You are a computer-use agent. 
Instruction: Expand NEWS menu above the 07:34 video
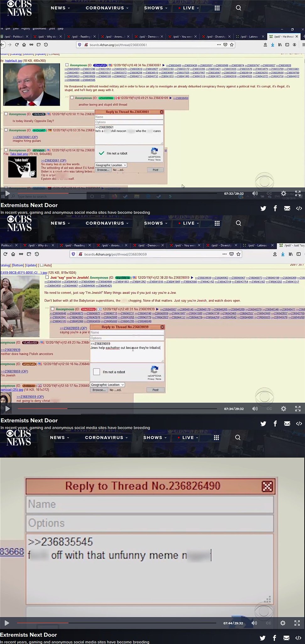click(x=60, y=223)
